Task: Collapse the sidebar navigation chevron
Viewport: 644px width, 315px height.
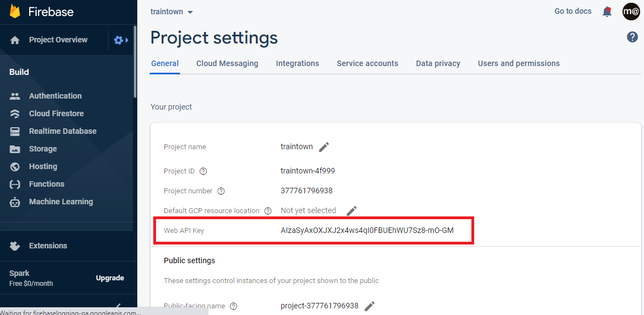Action: click(x=117, y=306)
